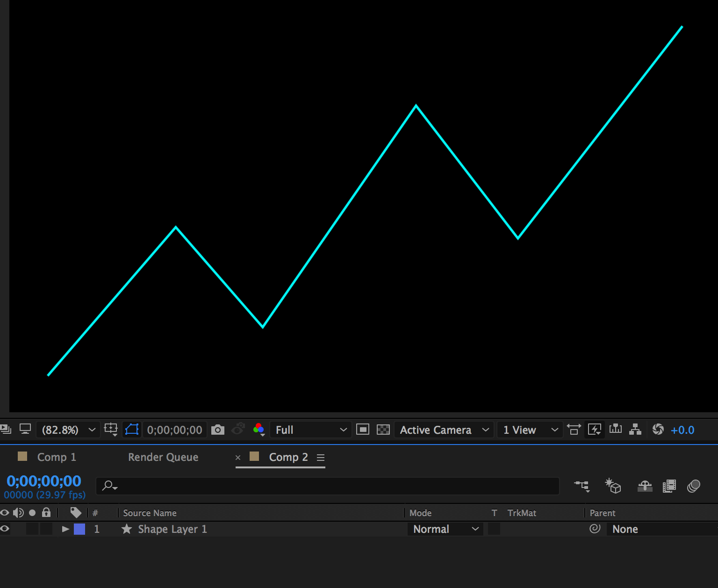Image resolution: width=718 pixels, height=588 pixels.
Task: Click the Video eye column header
Action: (5, 513)
